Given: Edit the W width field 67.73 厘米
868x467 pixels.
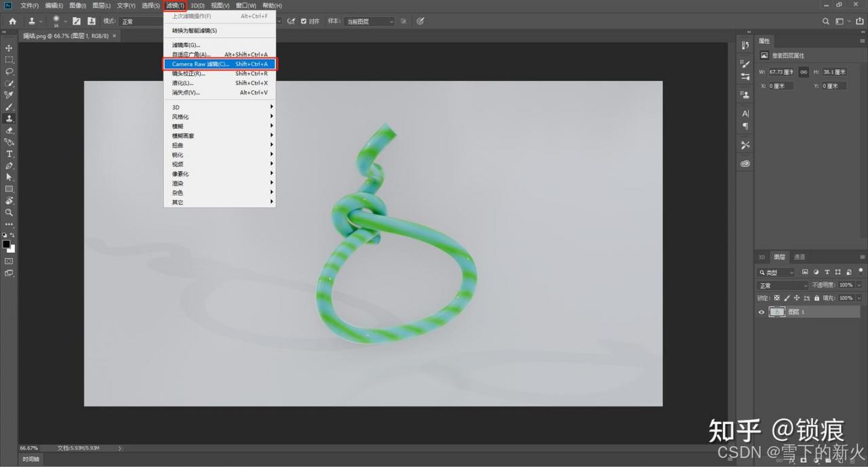Looking at the screenshot, I should click(781, 72).
